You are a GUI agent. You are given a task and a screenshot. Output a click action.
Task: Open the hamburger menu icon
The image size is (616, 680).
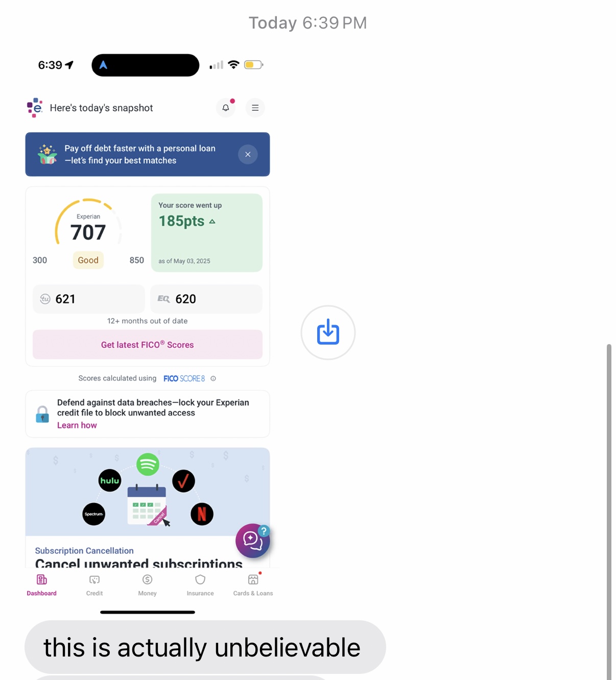point(255,108)
